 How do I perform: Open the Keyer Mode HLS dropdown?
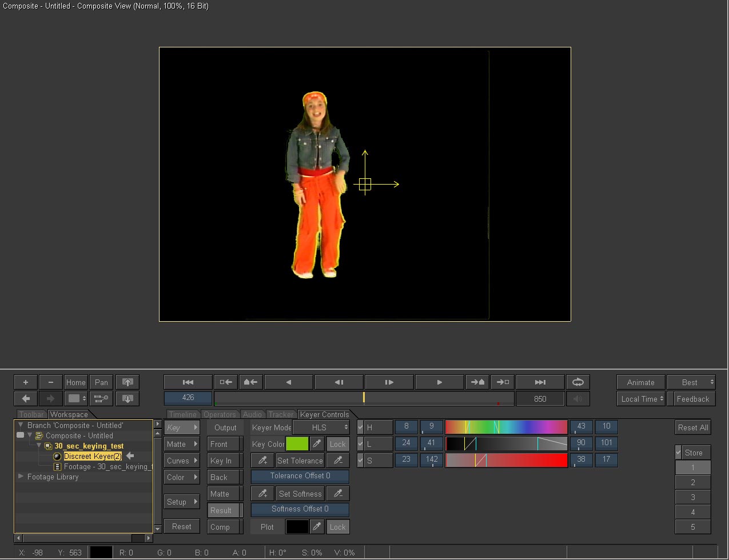(321, 427)
